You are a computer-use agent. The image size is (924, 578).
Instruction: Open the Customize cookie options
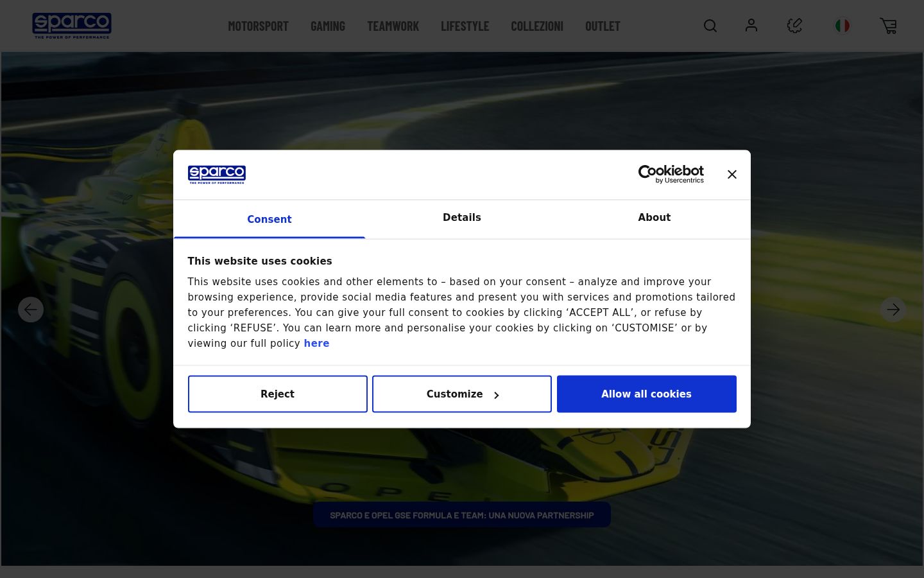[x=462, y=394]
